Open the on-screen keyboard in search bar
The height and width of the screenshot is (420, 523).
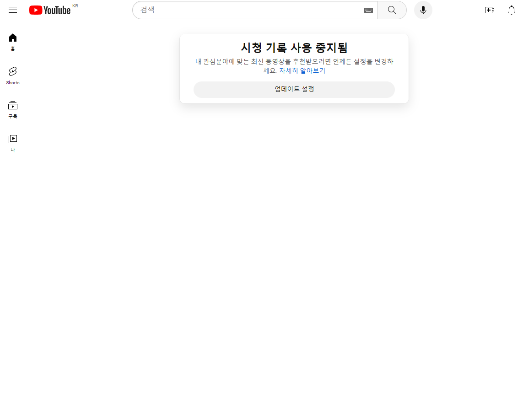pyautogui.click(x=368, y=10)
